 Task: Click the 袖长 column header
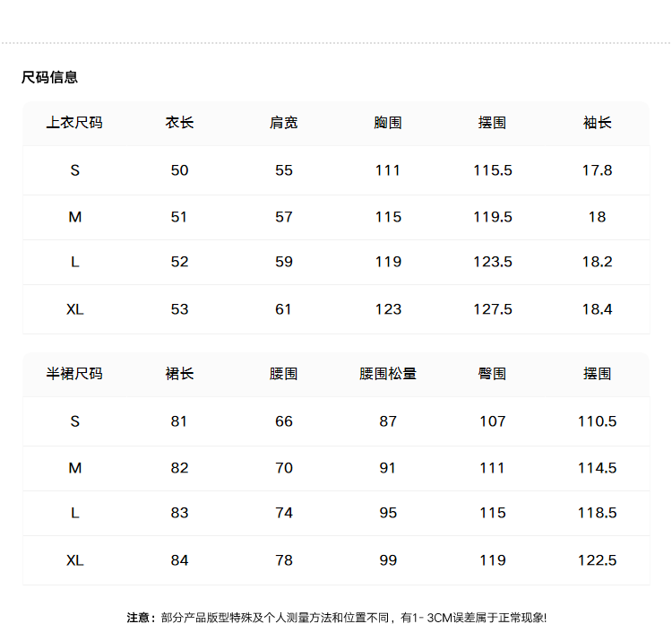tap(597, 123)
